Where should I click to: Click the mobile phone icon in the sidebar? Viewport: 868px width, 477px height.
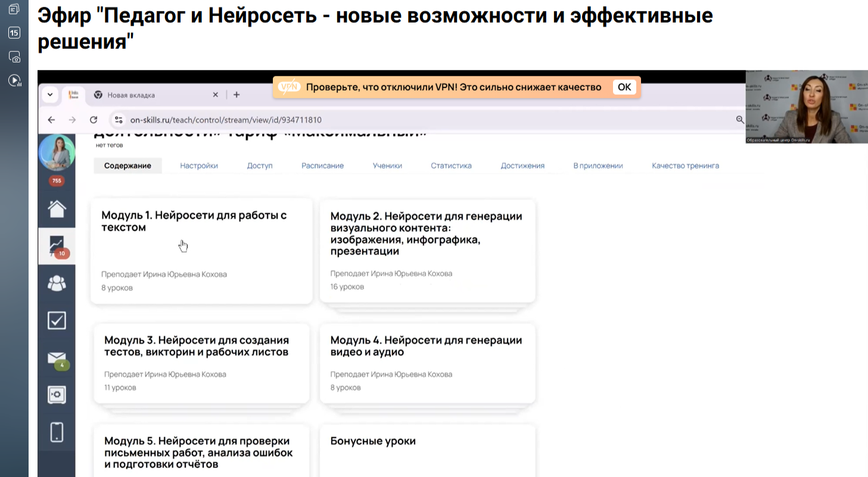tap(57, 432)
